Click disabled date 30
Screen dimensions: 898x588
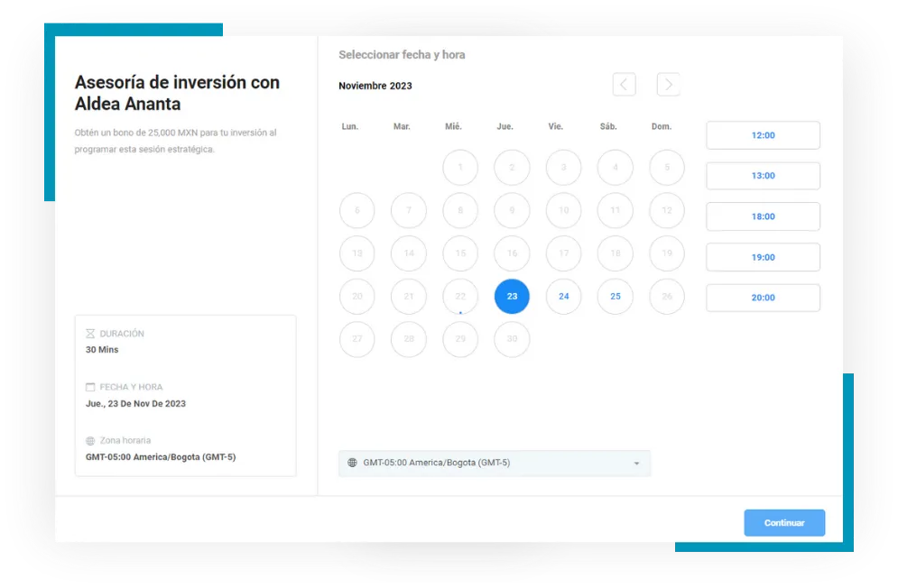point(512,339)
